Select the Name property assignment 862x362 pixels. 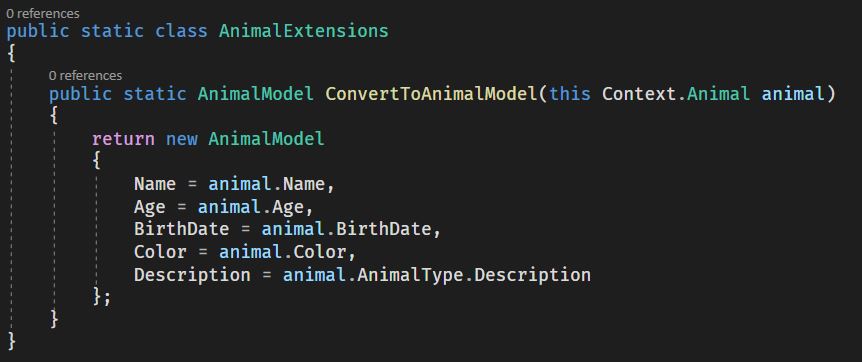pyautogui.click(x=234, y=184)
